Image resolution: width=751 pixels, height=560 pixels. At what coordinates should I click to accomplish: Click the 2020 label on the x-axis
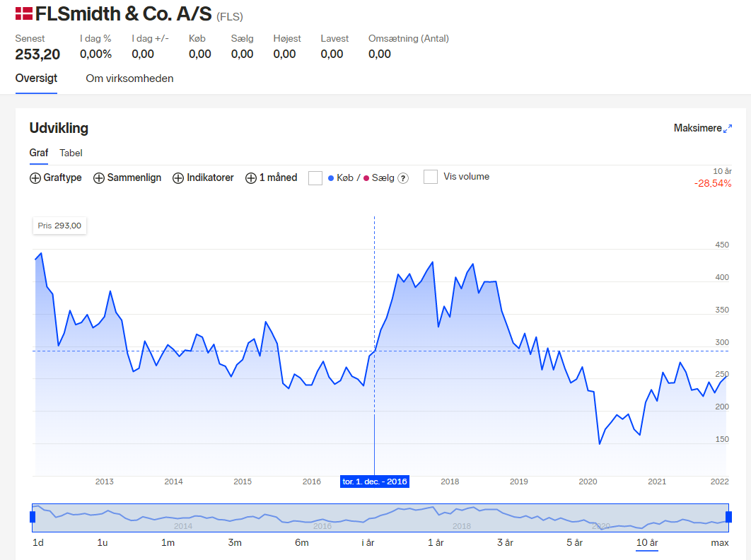(588, 482)
